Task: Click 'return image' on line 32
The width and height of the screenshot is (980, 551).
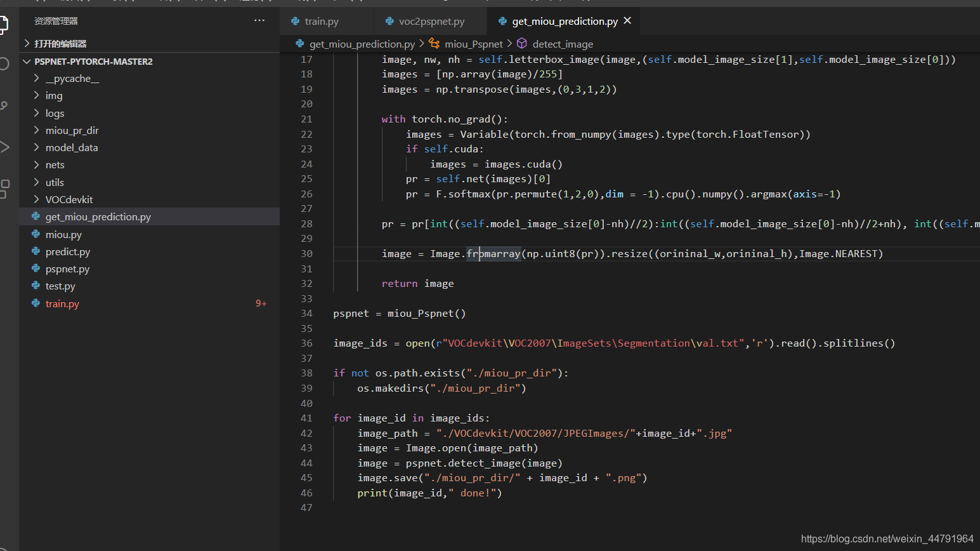Action: click(x=417, y=283)
